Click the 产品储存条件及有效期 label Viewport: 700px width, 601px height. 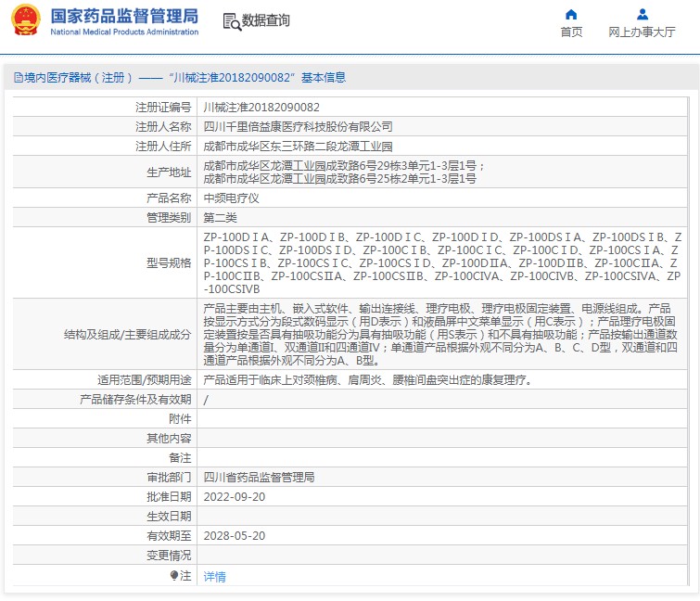point(135,400)
